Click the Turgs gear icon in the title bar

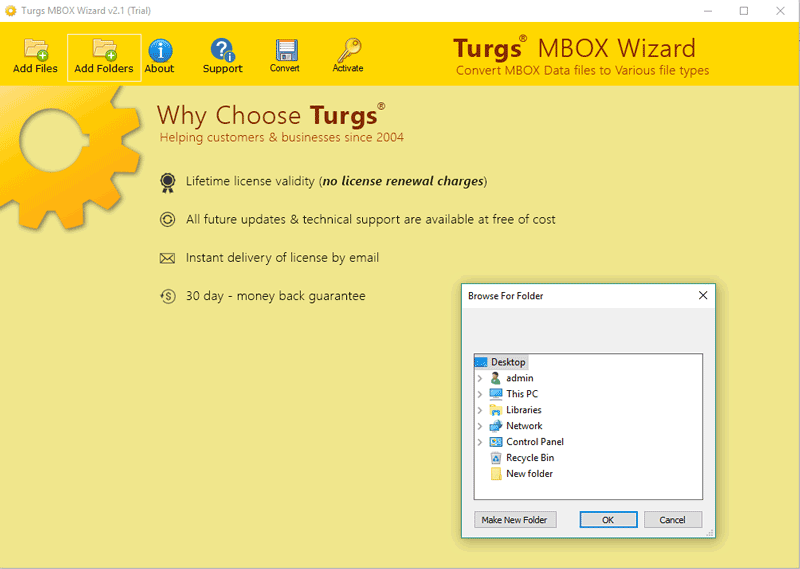pyautogui.click(x=11, y=11)
